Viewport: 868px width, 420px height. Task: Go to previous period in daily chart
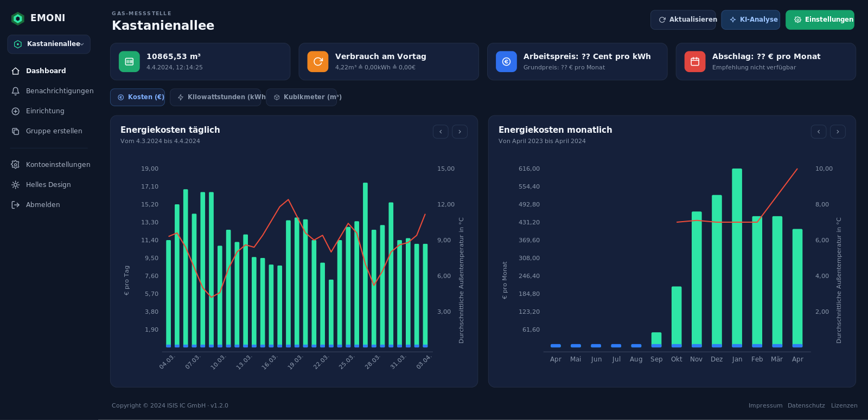click(441, 132)
